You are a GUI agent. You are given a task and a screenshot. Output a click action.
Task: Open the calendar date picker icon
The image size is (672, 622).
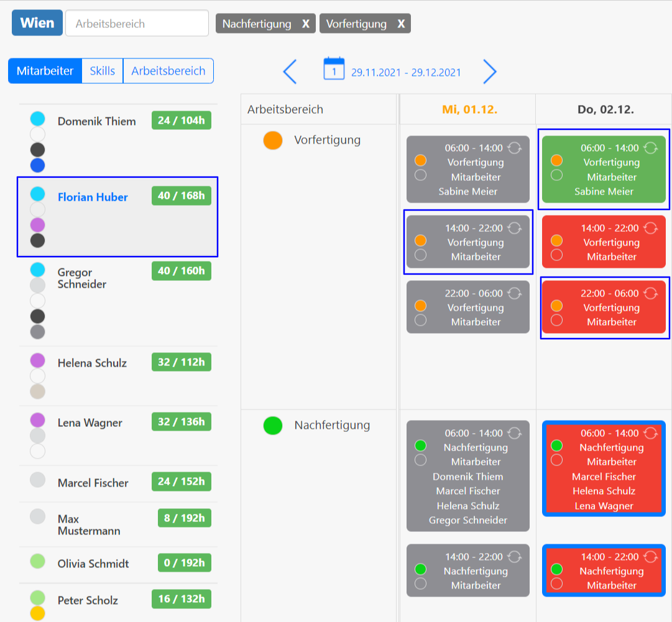[x=334, y=69]
